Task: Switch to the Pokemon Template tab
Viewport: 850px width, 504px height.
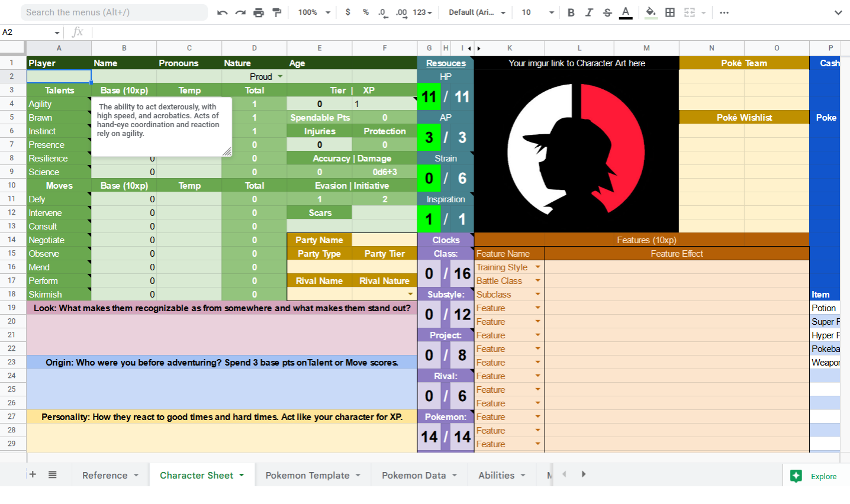Action: [313, 475]
